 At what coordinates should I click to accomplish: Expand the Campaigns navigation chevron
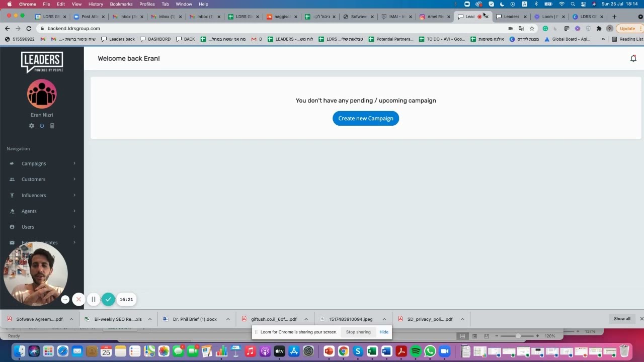click(x=74, y=163)
